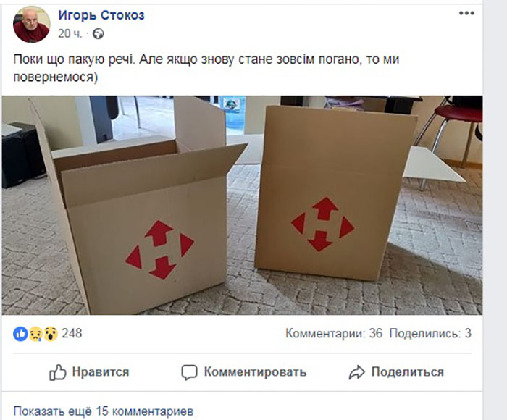Select the Комментировать button
This screenshot has height=420, width=507.
(244, 372)
